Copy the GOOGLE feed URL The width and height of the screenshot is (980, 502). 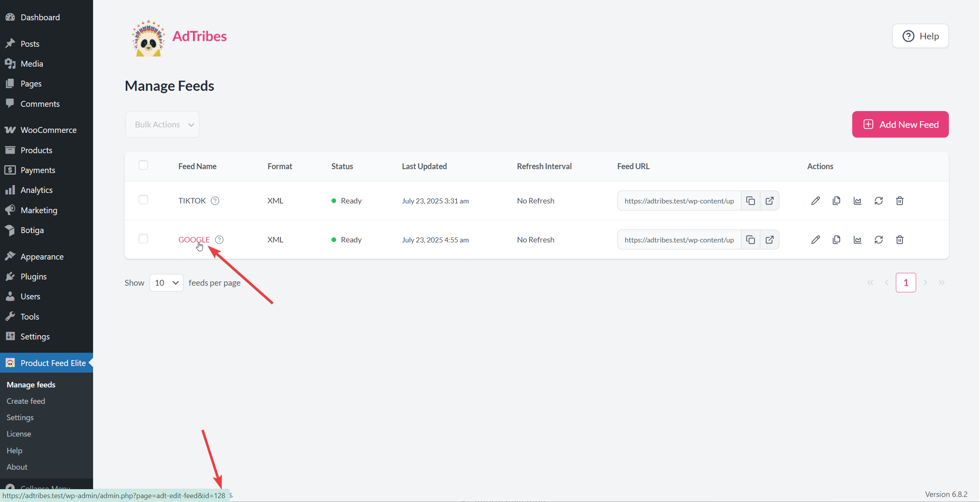[x=750, y=240]
